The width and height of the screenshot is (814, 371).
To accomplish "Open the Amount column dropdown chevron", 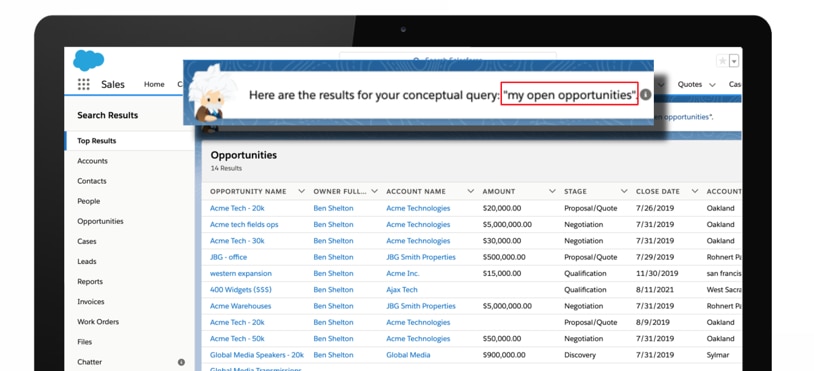I will (552, 191).
